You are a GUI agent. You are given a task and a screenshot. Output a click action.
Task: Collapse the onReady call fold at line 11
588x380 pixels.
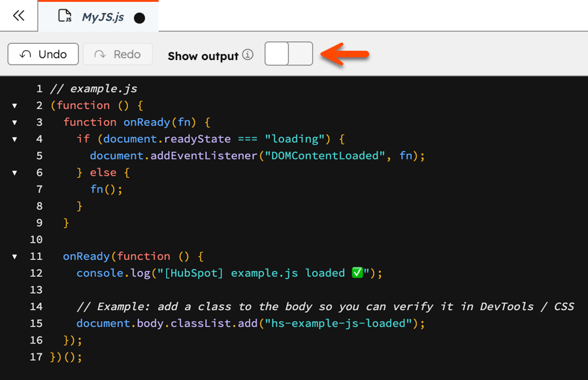point(14,257)
